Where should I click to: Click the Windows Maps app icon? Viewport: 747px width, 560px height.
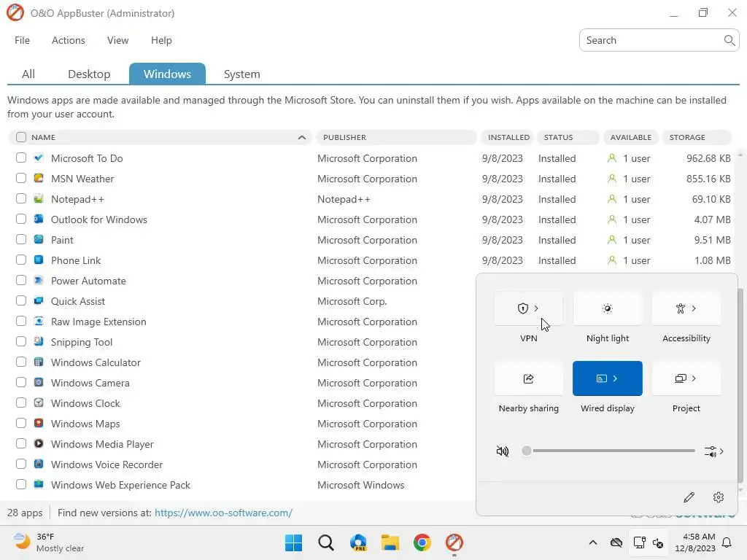point(39,424)
